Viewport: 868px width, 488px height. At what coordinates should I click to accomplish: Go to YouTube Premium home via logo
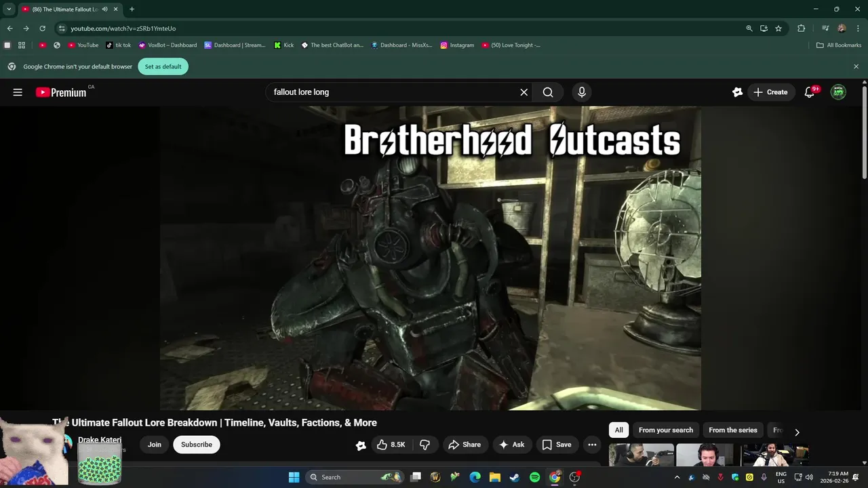61,92
